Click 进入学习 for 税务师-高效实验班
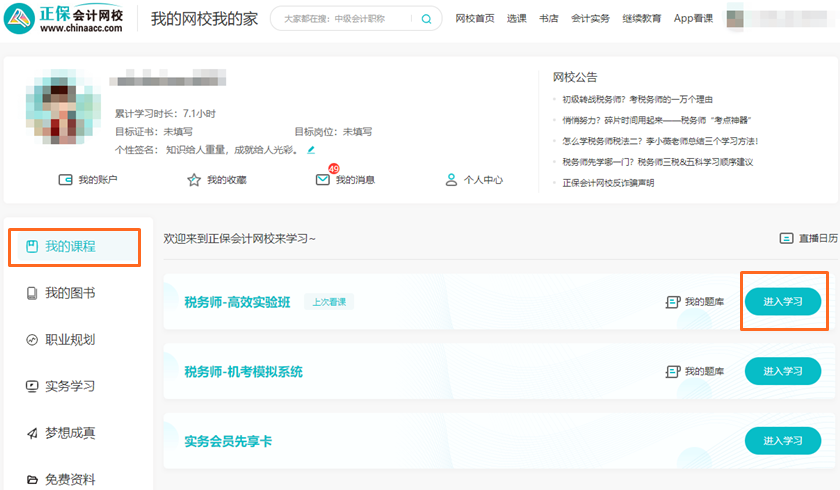The image size is (840, 490). click(x=783, y=301)
